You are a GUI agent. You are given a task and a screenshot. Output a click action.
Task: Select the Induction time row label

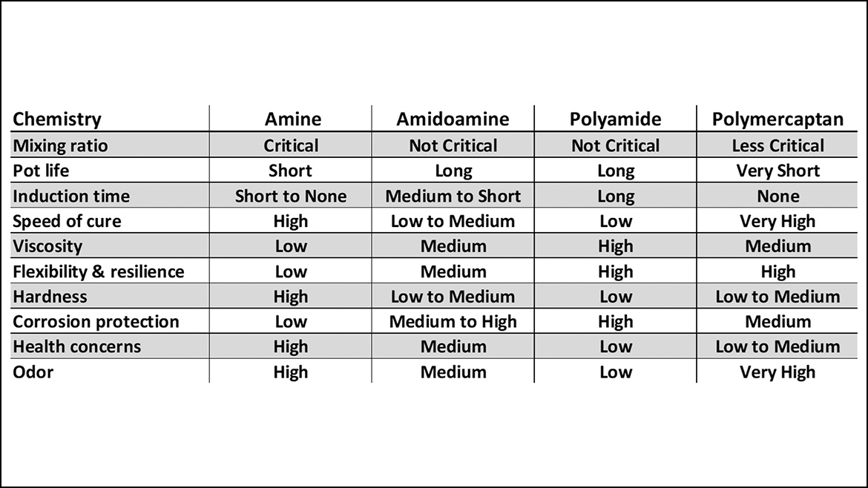tap(71, 197)
